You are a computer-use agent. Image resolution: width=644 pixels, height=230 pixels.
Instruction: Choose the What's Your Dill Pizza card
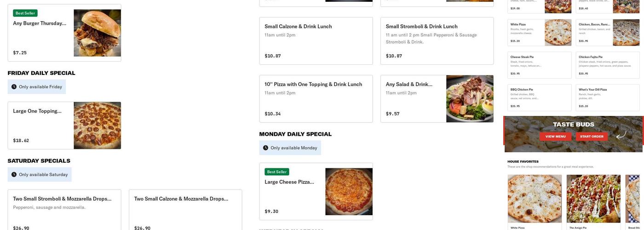click(x=607, y=98)
